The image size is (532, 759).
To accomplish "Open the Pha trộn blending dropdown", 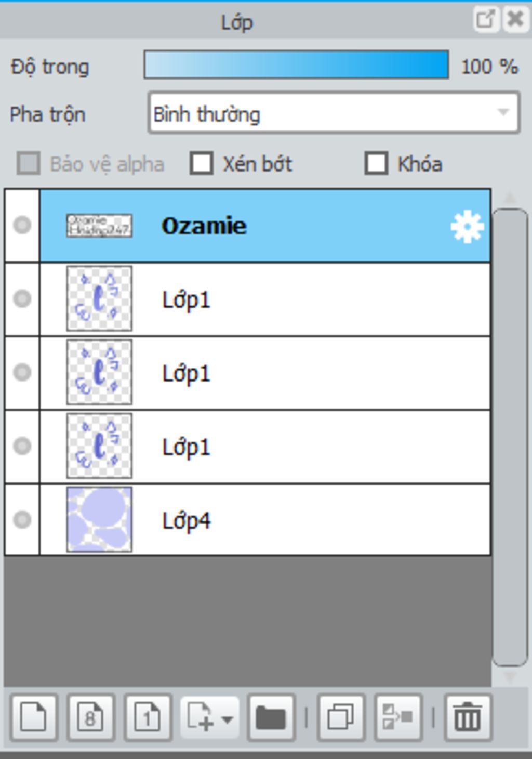I will click(x=334, y=113).
